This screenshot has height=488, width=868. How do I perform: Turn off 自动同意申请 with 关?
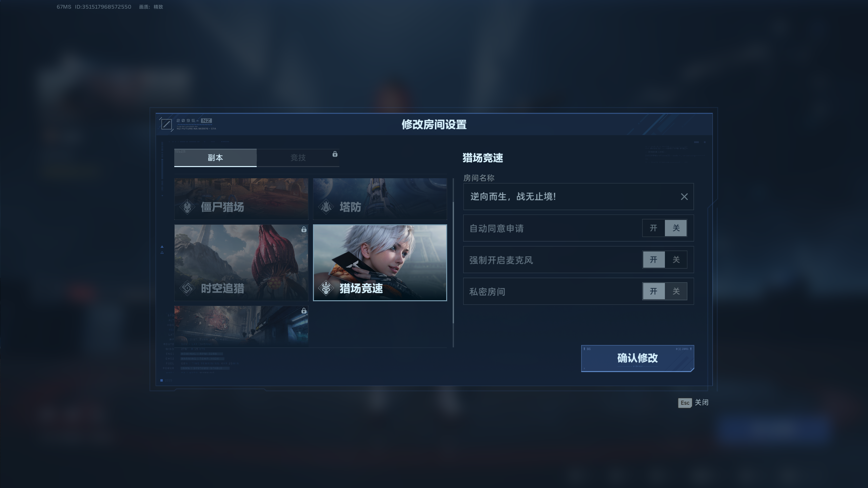coord(676,228)
